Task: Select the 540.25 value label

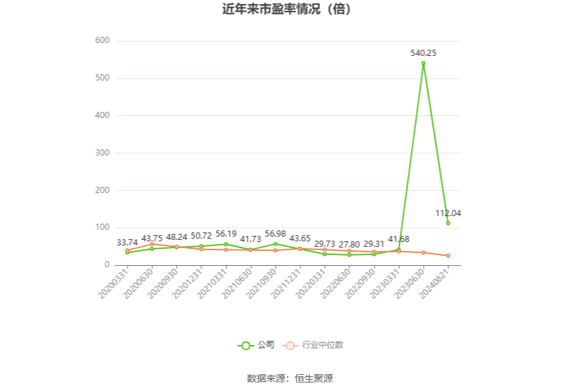Action: (423, 53)
